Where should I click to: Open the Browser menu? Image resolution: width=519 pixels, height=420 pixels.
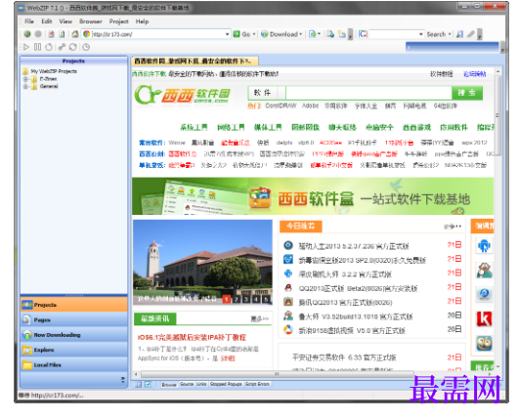pyautogui.click(x=91, y=21)
